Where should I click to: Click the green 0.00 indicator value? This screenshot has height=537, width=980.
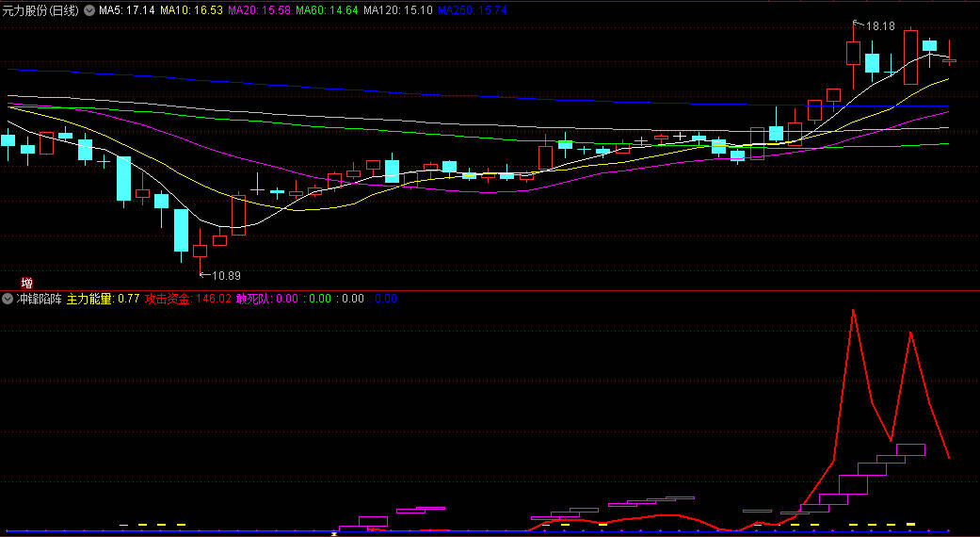[x=320, y=299]
